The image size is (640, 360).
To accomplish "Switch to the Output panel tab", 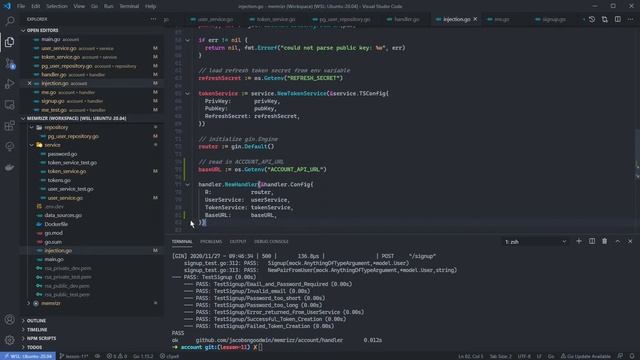I will [x=238, y=242].
